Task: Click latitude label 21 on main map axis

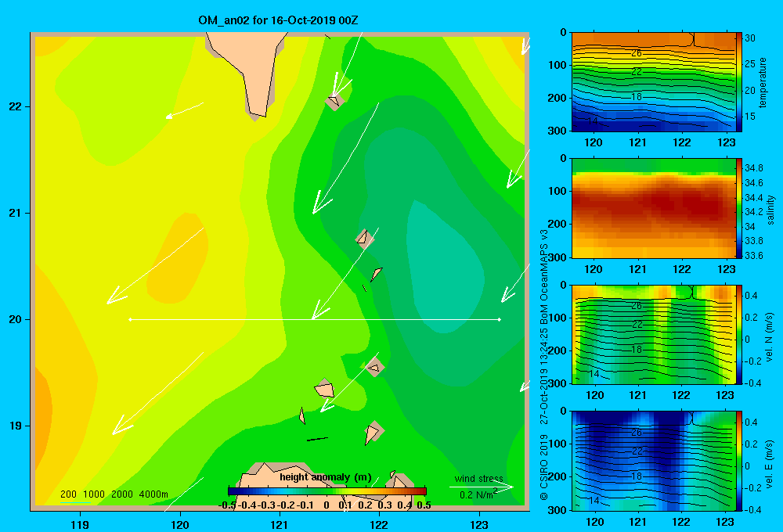Action: pyautogui.click(x=16, y=213)
